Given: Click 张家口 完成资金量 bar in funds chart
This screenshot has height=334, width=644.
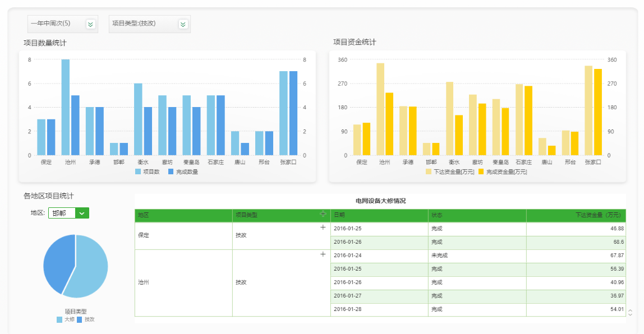Looking at the screenshot, I should pos(597,112).
